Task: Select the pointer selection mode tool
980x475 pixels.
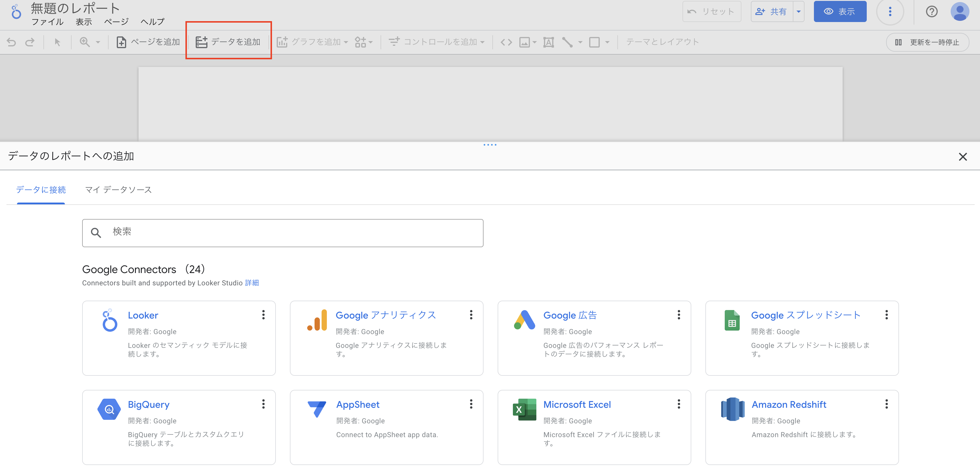Action: tap(58, 42)
